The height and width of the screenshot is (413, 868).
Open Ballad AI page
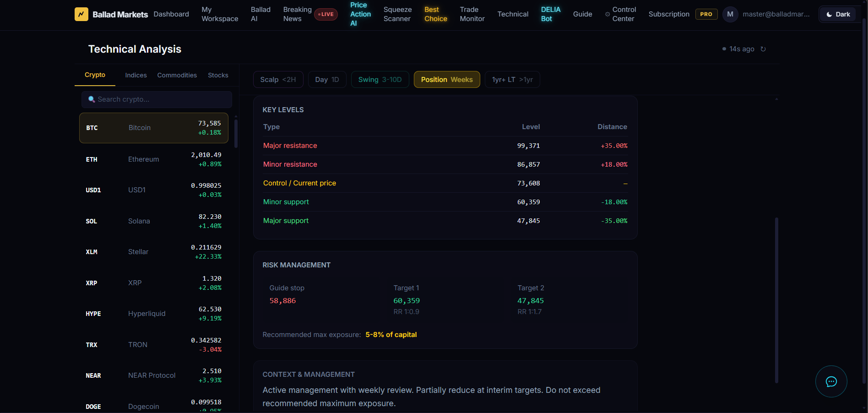[260, 14]
